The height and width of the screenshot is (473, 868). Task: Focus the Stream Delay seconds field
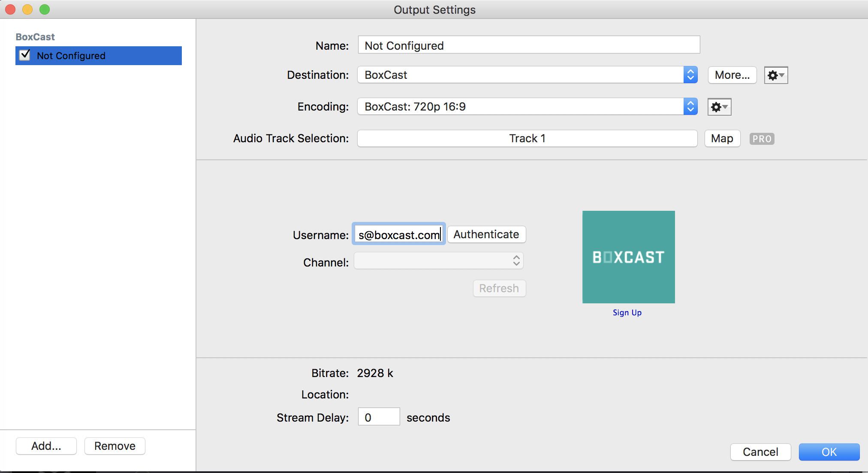(x=379, y=417)
